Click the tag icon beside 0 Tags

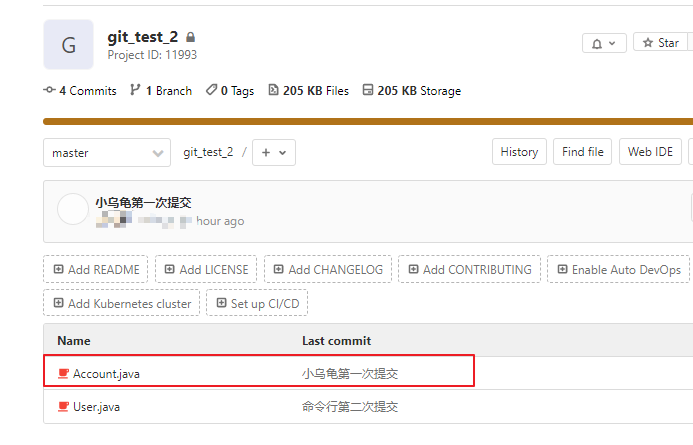click(x=211, y=90)
